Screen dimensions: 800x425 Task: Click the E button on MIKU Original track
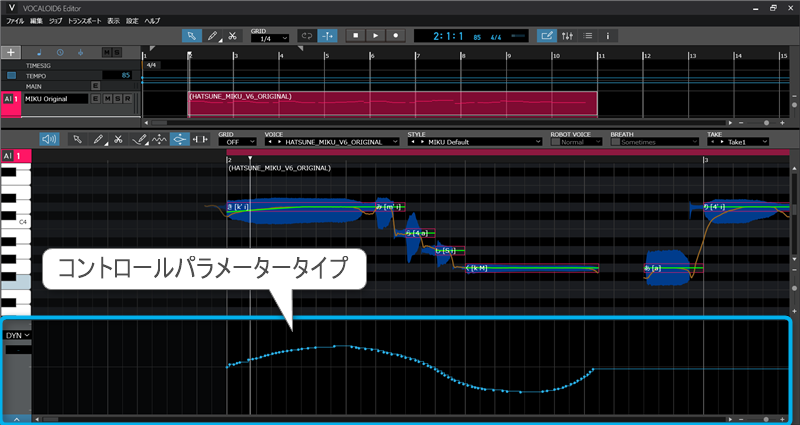(95, 99)
